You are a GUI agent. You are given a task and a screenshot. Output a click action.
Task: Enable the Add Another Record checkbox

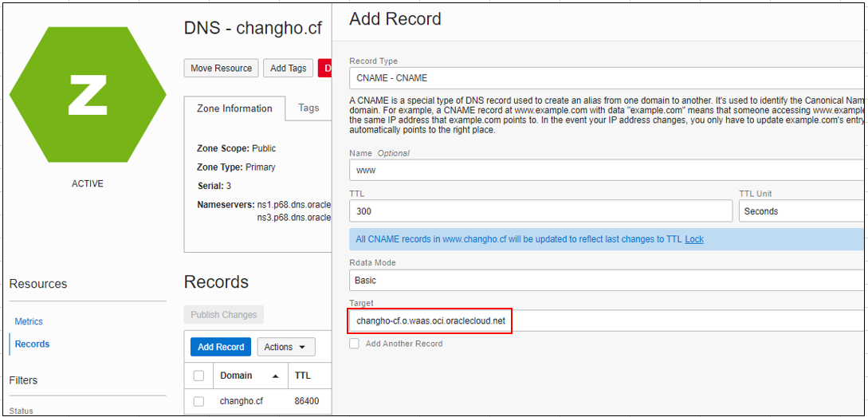[x=354, y=344]
